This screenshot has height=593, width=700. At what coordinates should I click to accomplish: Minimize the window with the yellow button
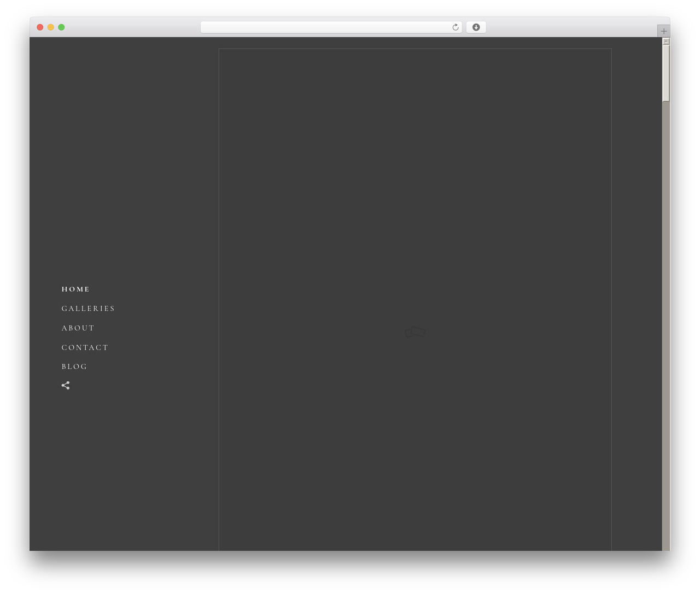click(x=51, y=27)
